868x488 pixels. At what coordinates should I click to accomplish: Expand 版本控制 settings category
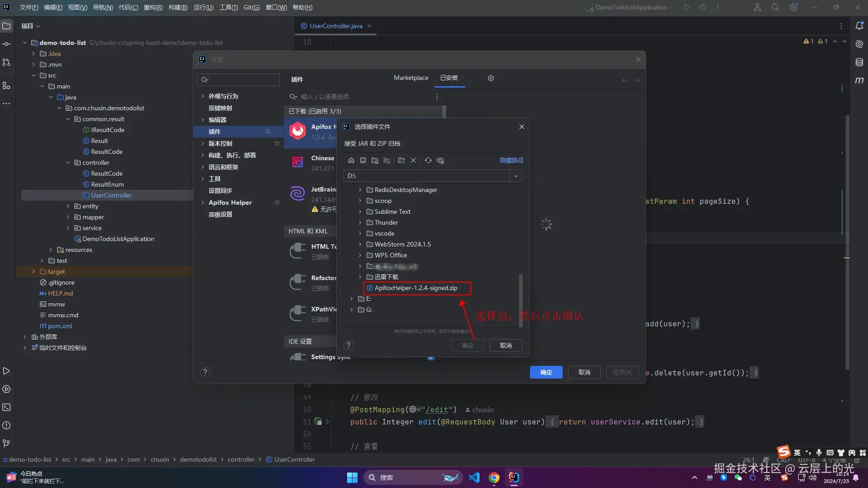click(202, 143)
